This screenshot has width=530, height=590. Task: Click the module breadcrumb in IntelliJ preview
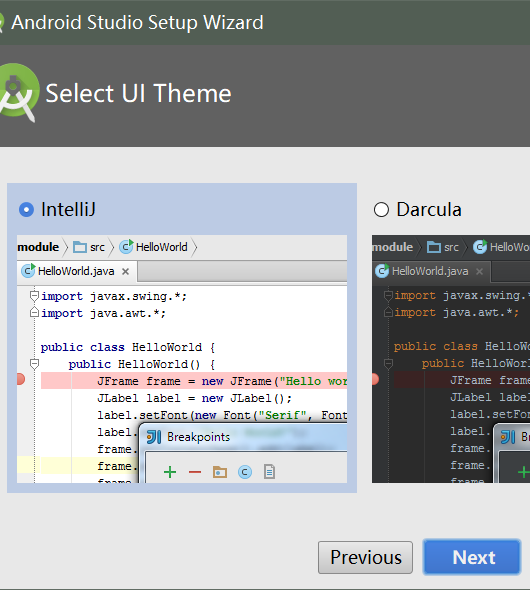pyautogui.click(x=38, y=247)
